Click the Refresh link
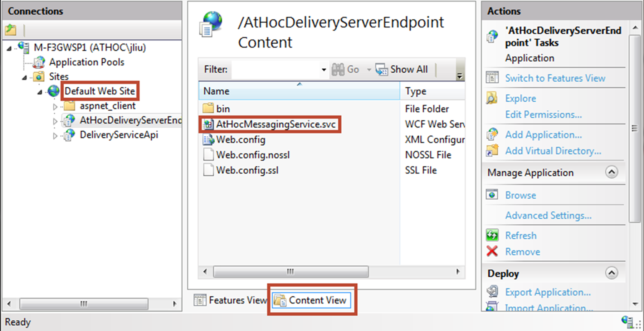Image resolution: width=644 pixels, height=331 pixels. tap(521, 235)
